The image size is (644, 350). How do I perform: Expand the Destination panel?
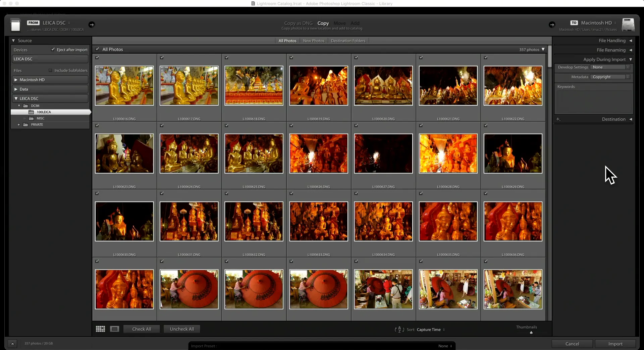[x=631, y=119]
